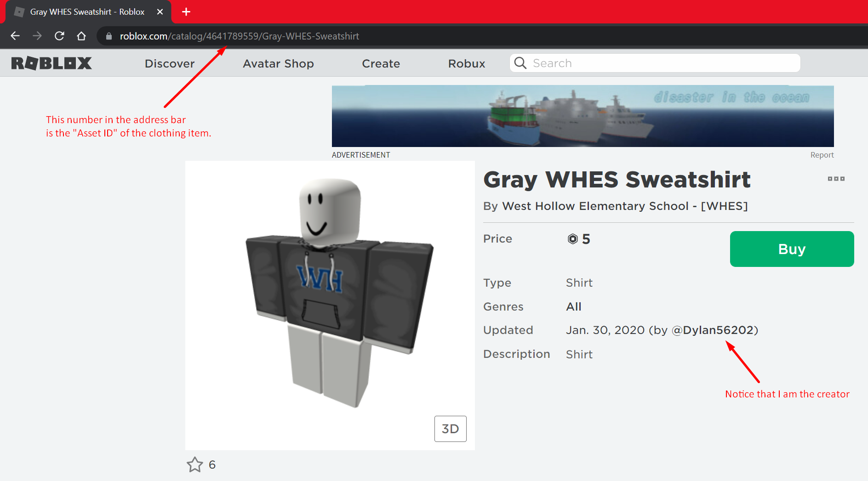Click the browser back arrow
Image resolution: width=868 pixels, height=481 pixels.
(x=15, y=36)
